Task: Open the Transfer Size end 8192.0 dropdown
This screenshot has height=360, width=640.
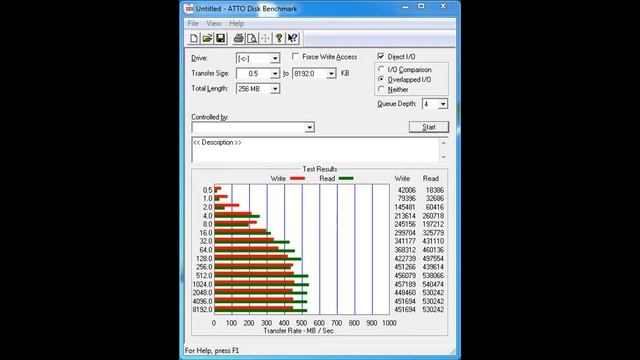Action: tap(331, 73)
